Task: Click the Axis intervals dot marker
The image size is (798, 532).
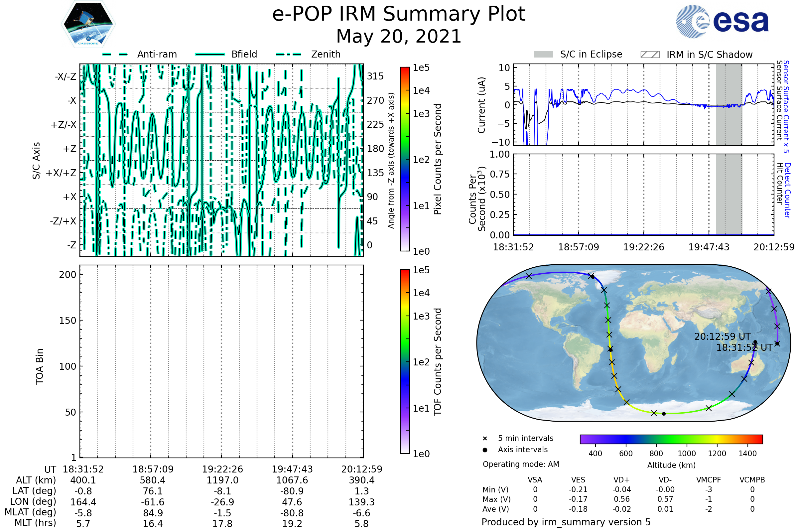Action: (485, 450)
